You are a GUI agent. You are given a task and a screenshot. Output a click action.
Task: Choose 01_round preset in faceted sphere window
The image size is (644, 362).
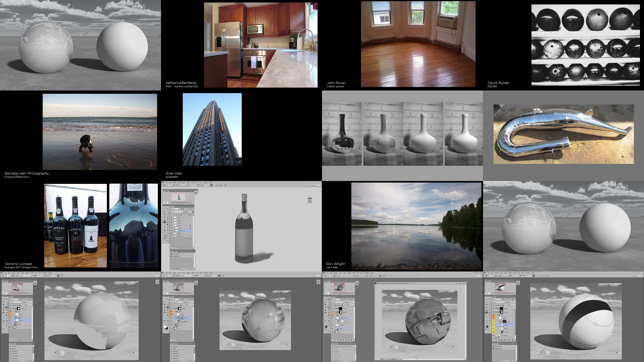click(21, 346)
